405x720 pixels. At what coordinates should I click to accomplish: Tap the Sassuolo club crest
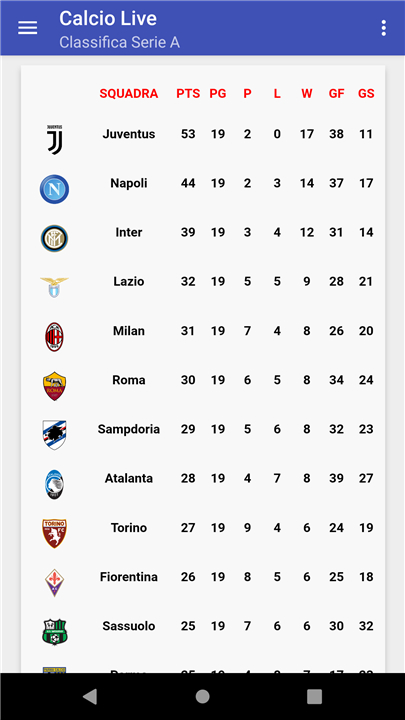(54, 632)
